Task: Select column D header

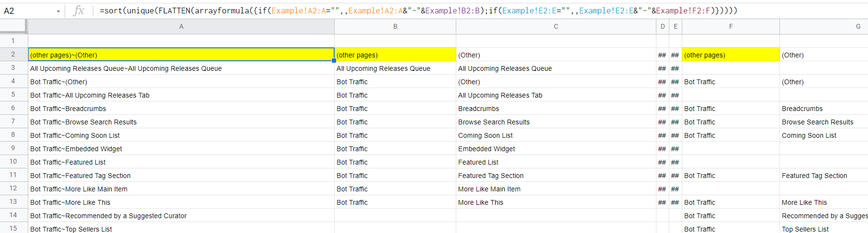Action: pyautogui.click(x=663, y=26)
